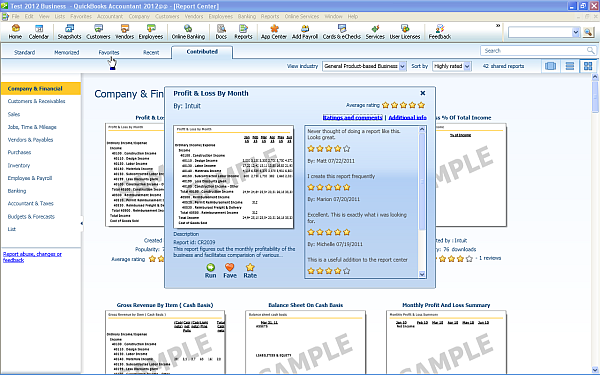Click Report abuse, changes or feedback link
Image resolution: width=600 pixels, height=375 pixels.
tap(32, 257)
